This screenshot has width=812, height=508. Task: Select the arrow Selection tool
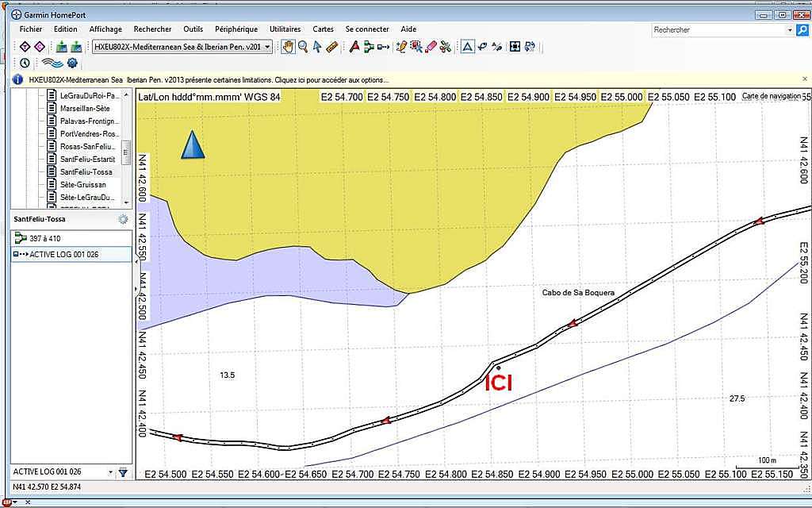(x=317, y=47)
